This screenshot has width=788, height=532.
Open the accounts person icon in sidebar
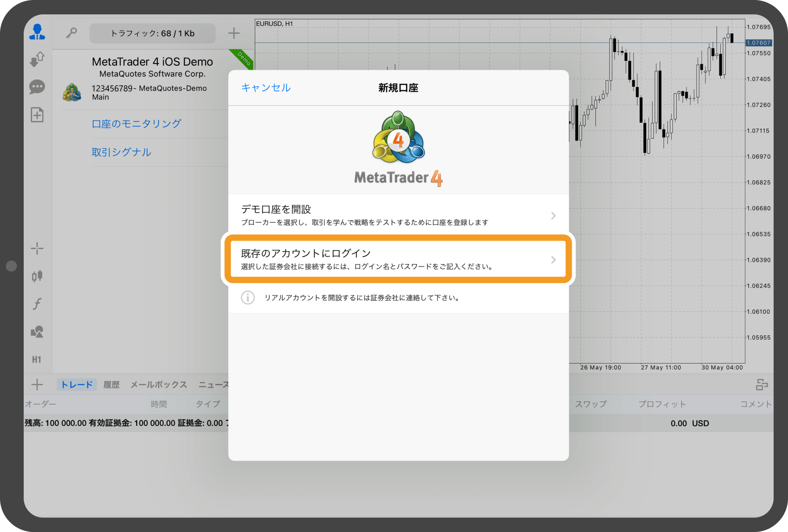coord(37,32)
